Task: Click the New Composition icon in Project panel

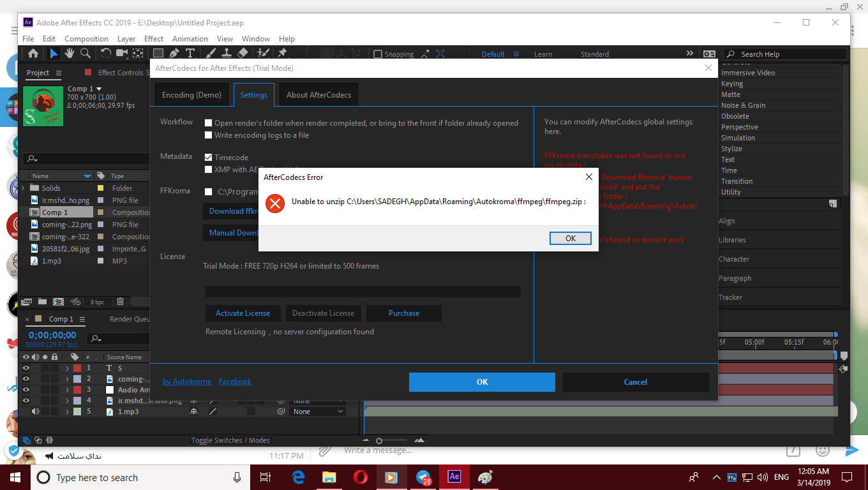Action: tap(58, 302)
